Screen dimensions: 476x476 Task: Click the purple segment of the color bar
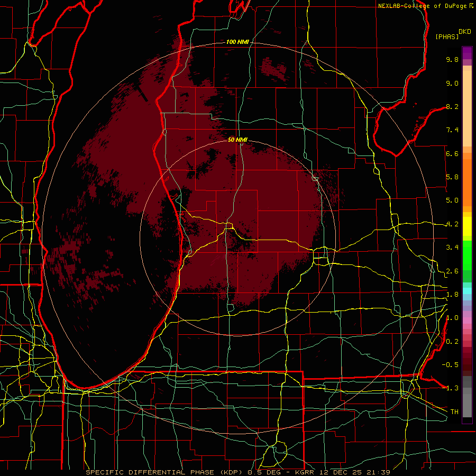pos(467,53)
